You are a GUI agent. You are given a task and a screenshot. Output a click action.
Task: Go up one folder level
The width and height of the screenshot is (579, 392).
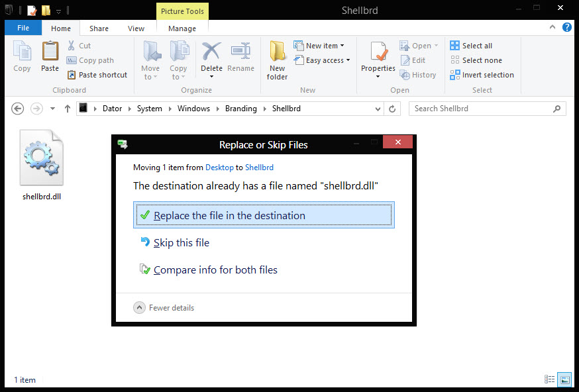pyautogui.click(x=67, y=109)
